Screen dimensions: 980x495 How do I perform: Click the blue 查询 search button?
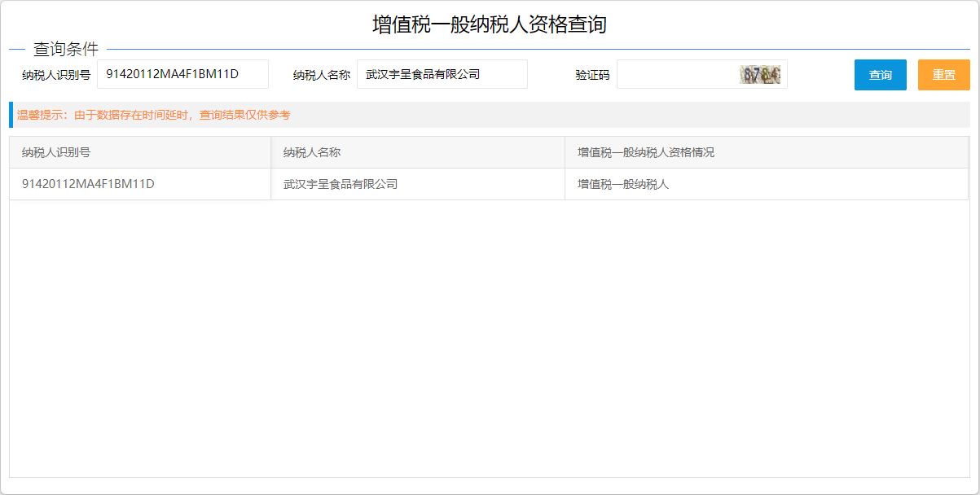tap(880, 75)
